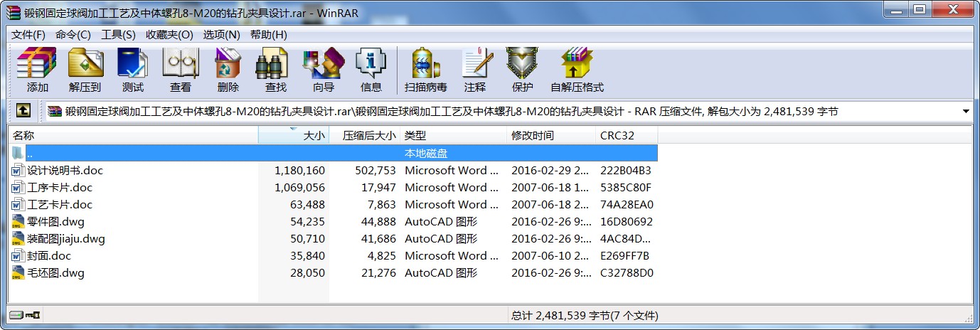Click the 解压到 (Extract To) toolbar icon

(85, 70)
